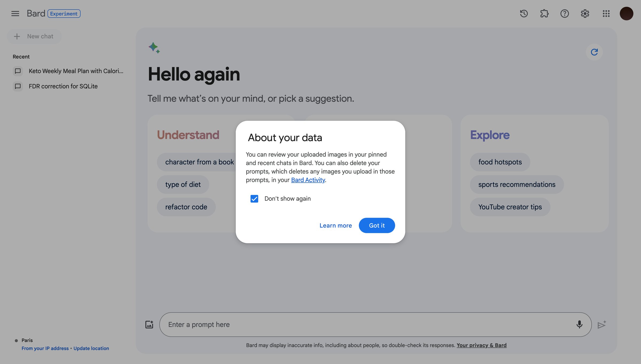
Task: Refresh the suggestions with the reload icon
Action: tap(594, 52)
